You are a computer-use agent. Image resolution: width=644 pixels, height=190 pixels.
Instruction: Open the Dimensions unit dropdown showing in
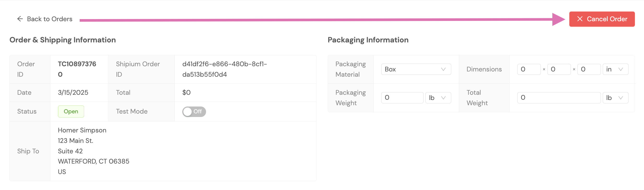point(615,69)
